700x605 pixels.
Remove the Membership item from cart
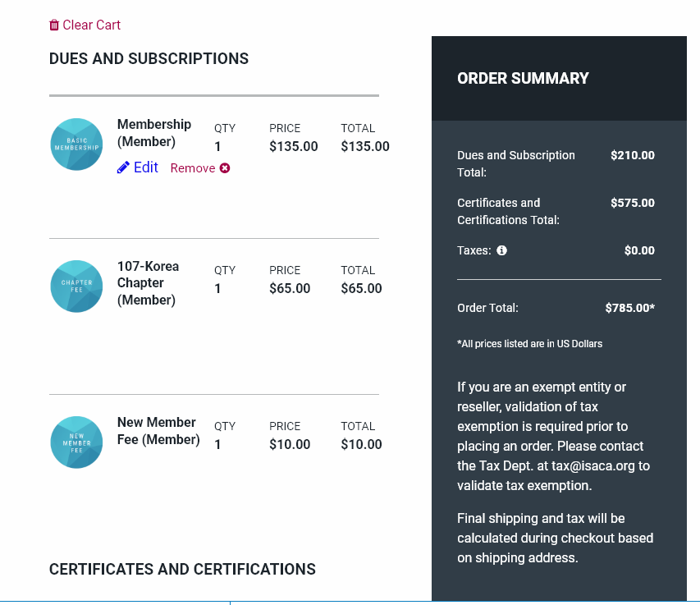tap(193, 168)
